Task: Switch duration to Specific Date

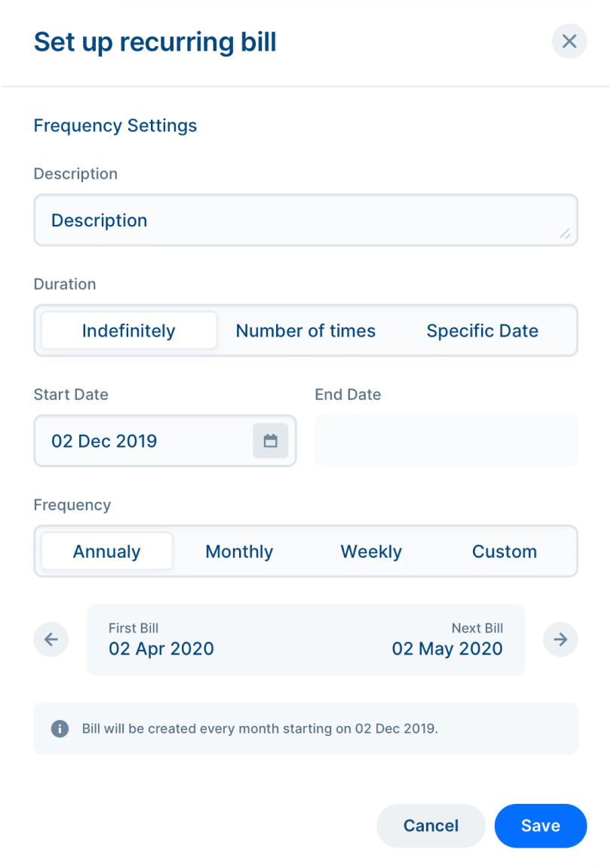Action: coord(482,331)
